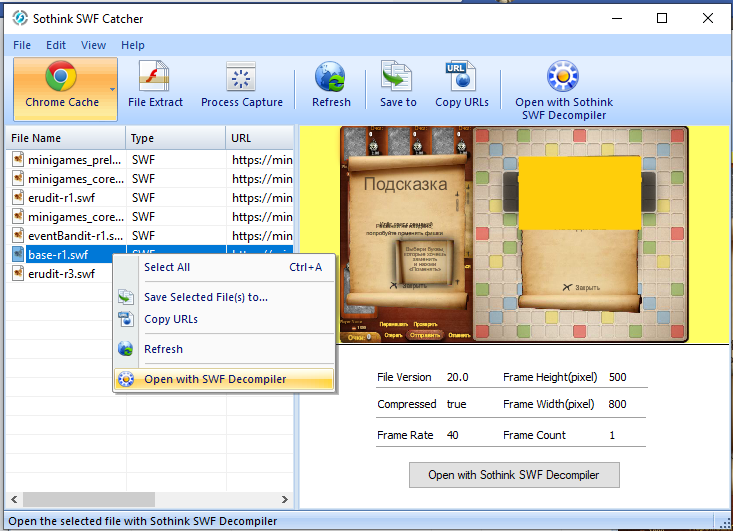This screenshot has width=733, height=531.
Task: Choose Save Selected File(s) to... in context menu
Action: 224,297
